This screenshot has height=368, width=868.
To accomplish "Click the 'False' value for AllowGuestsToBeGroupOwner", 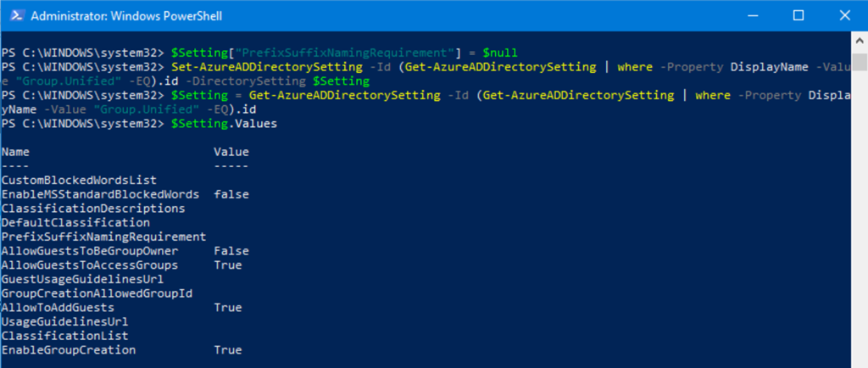I will click(x=231, y=251).
